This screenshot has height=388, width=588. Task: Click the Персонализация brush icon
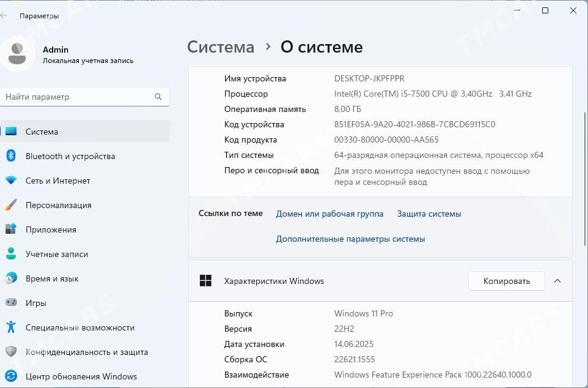pos(11,205)
